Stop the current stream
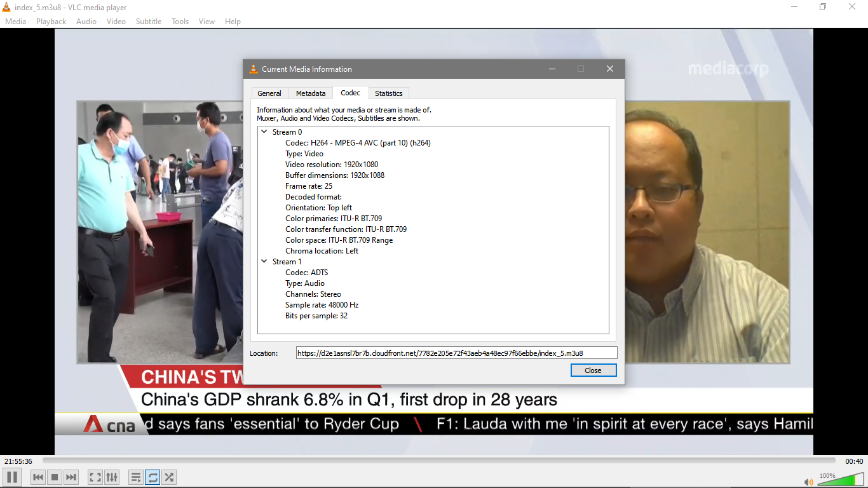The image size is (868, 488). 54,477
